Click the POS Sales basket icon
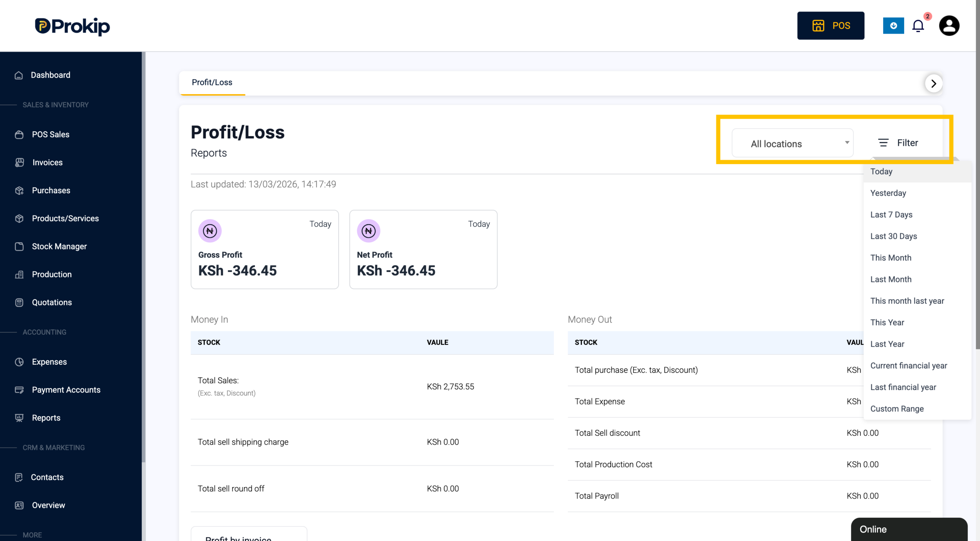 click(19, 135)
